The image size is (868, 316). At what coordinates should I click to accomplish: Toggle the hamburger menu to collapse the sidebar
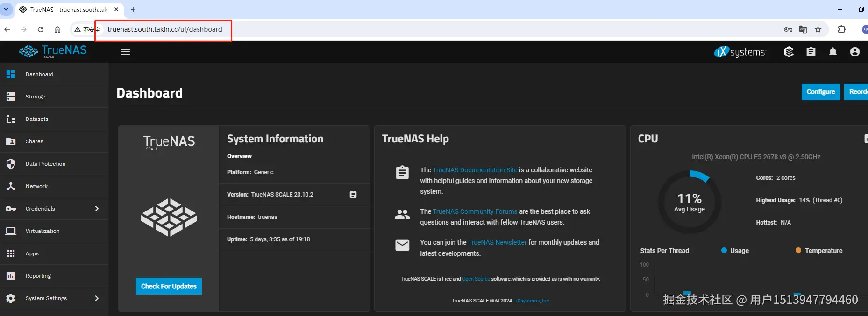tap(126, 52)
